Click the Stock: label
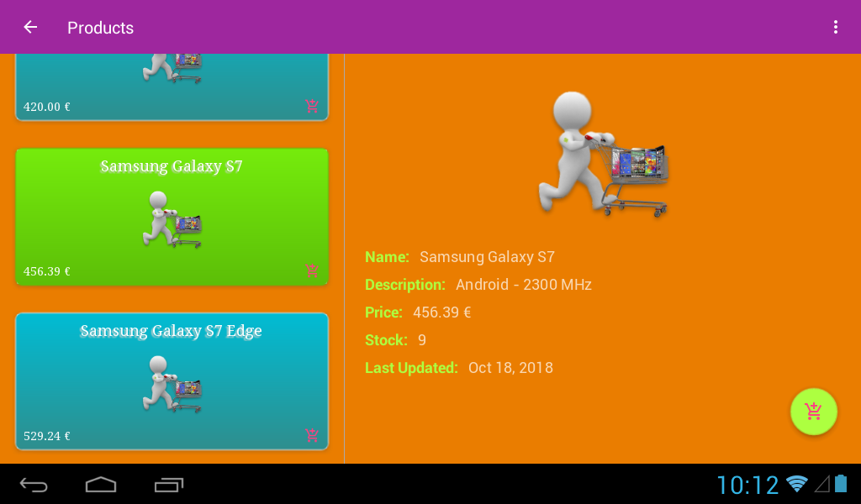 (x=386, y=340)
